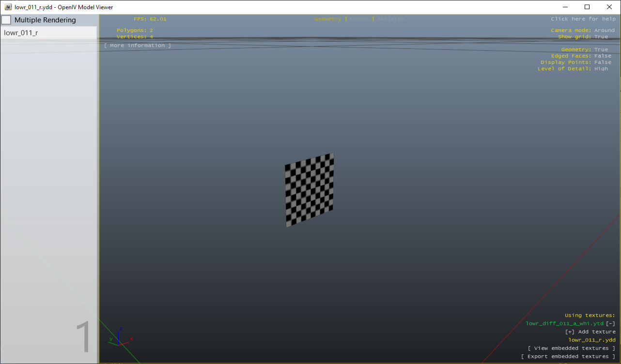Click View embedded textures
Viewport: 621px width, 364px height.
click(571, 348)
